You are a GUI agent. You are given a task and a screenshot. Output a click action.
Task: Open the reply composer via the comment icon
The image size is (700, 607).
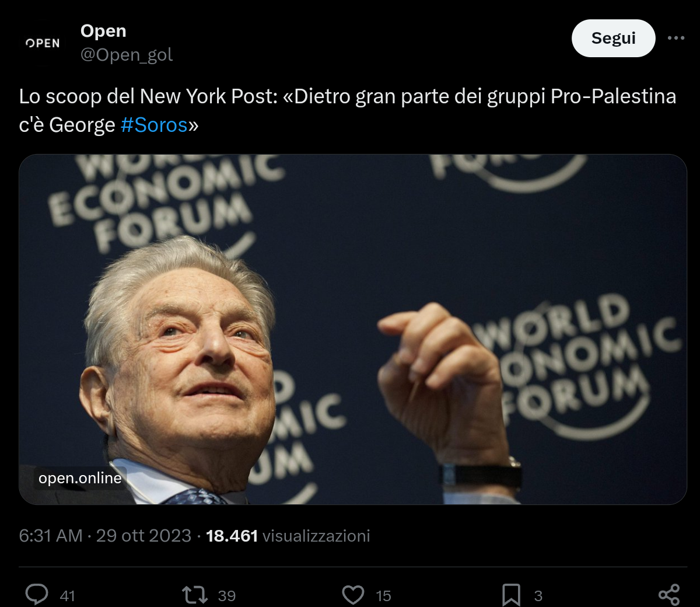pos(37,595)
